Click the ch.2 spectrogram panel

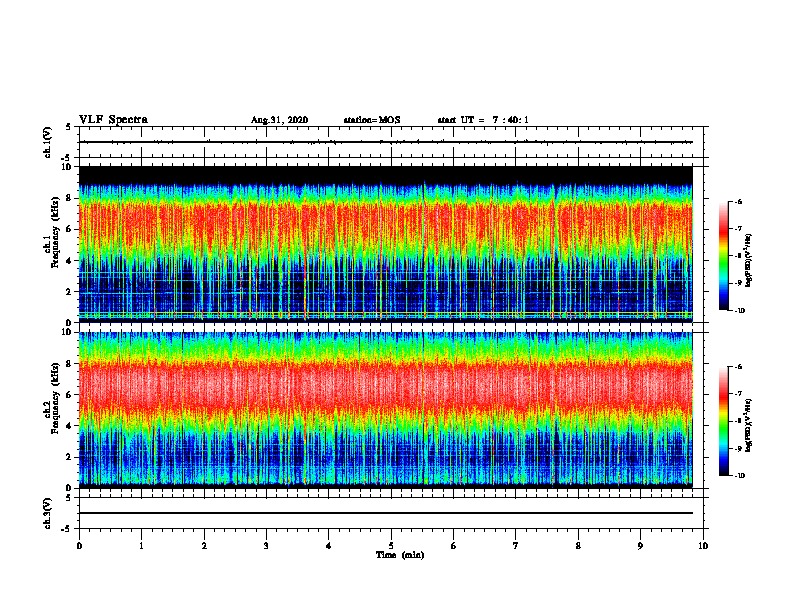[386, 410]
